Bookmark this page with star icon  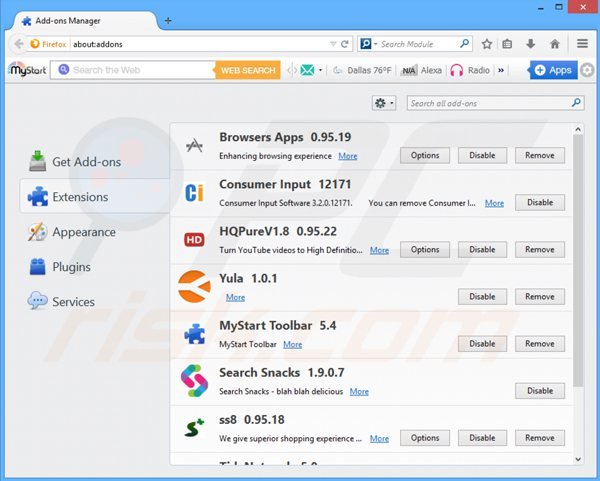487,44
